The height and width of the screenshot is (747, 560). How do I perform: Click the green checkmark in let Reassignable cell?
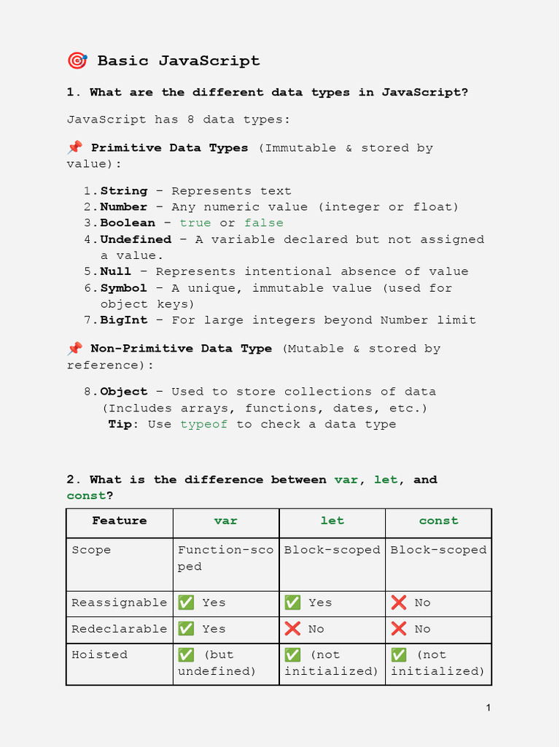pos(292,603)
